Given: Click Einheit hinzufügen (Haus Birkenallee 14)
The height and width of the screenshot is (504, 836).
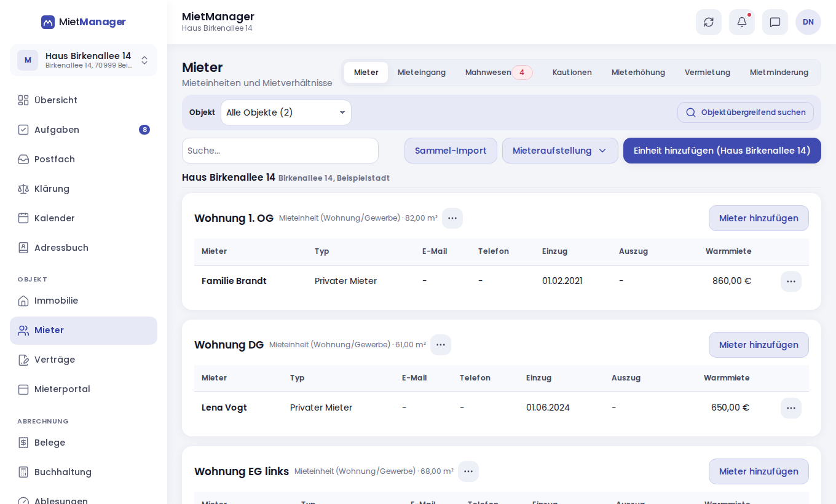Looking at the screenshot, I should point(722,151).
